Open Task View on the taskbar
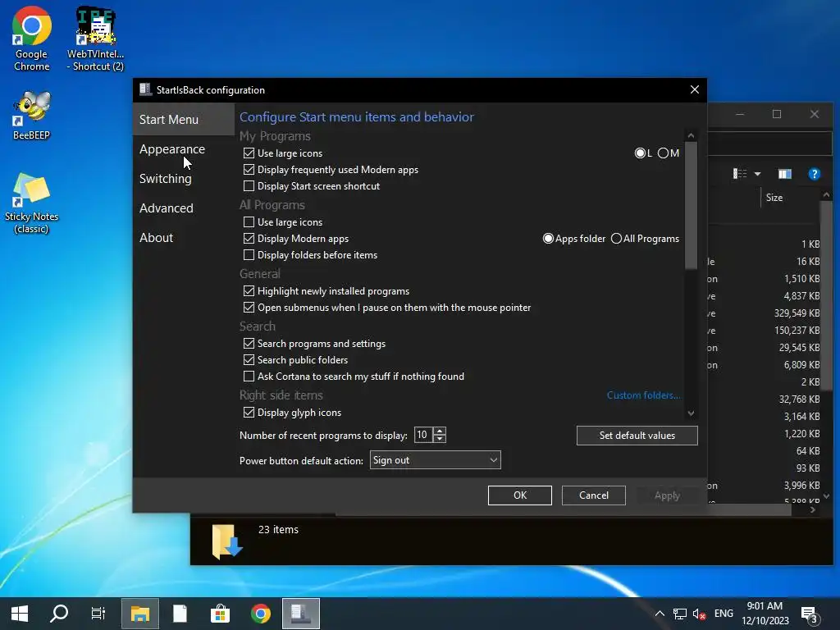Screen dimensions: 840x630 98,614
